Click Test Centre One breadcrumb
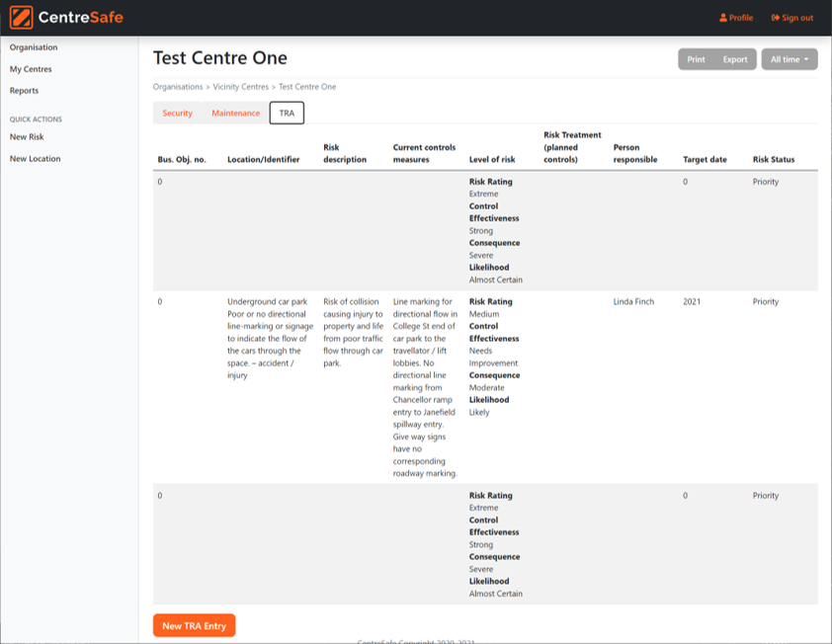 point(307,87)
